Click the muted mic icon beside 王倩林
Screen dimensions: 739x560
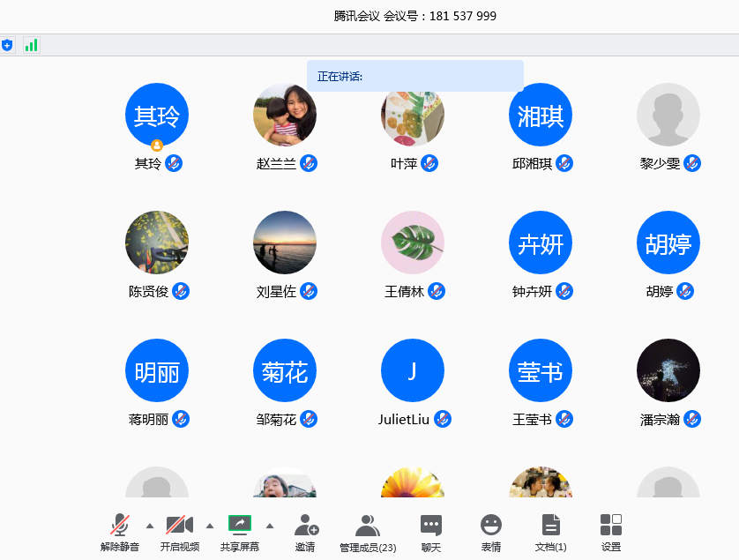[x=437, y=291]
